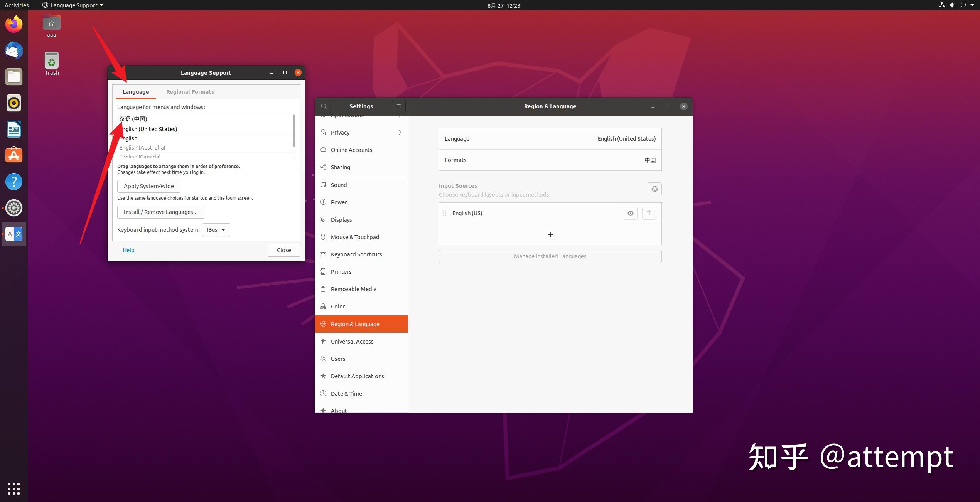
Task: Select Universal Access in Settings sidebar
Action: click(x=352, y=342)
